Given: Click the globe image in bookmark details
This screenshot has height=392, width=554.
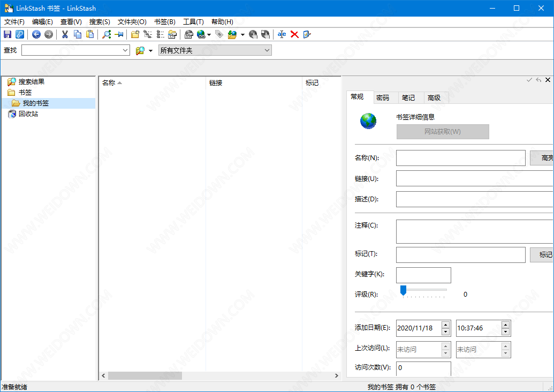Looking at the screenshot, I should (x=368, y=121).
